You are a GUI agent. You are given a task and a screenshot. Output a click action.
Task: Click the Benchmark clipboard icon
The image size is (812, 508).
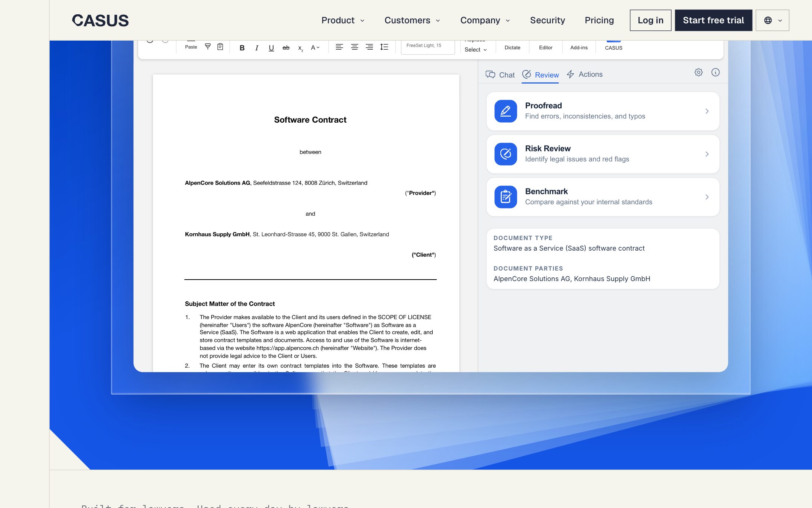point(506,197)
